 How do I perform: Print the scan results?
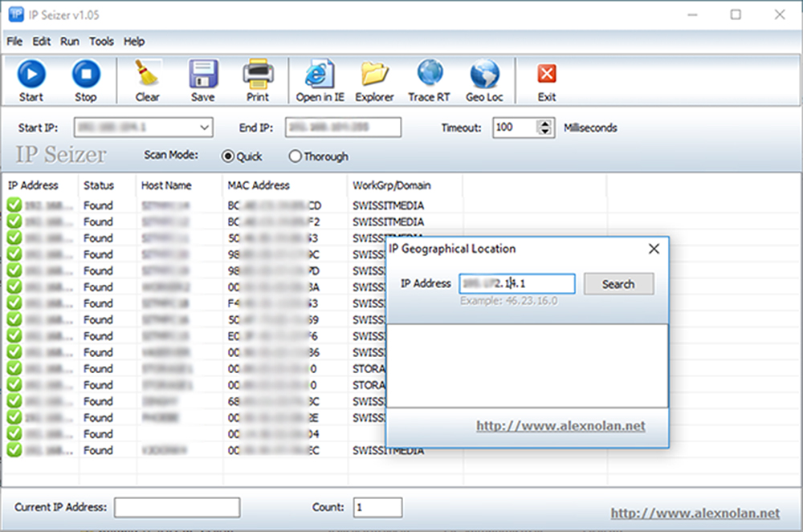click(258, 81)
